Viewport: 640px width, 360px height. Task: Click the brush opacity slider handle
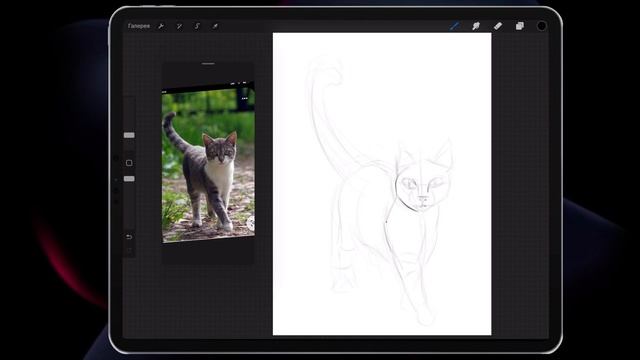[x=129, y=179]
